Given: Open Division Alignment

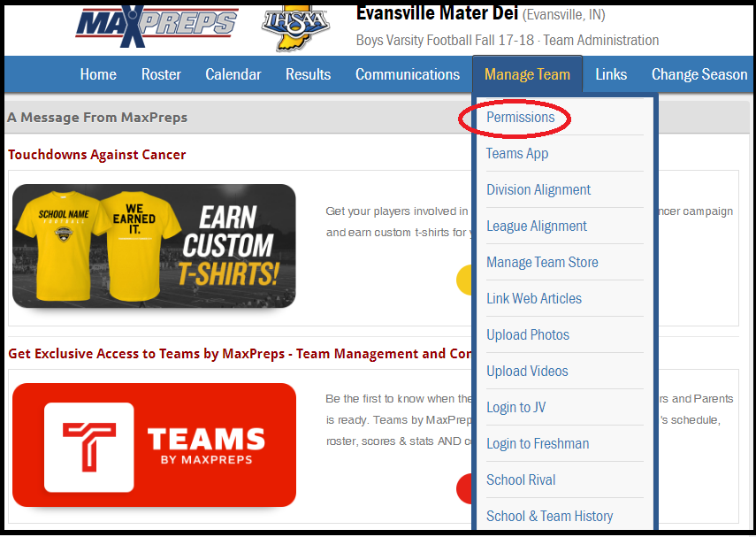Looking at the screenshot, I should click(538, 189).
